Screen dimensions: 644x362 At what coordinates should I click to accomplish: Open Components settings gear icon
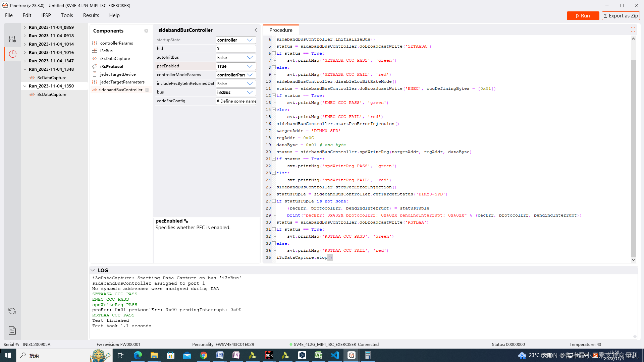146,31
